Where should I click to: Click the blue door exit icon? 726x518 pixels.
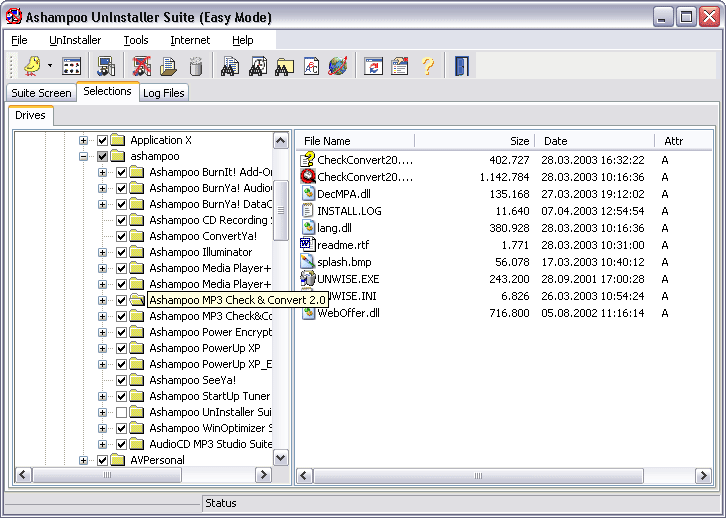(x=462, y=66)
